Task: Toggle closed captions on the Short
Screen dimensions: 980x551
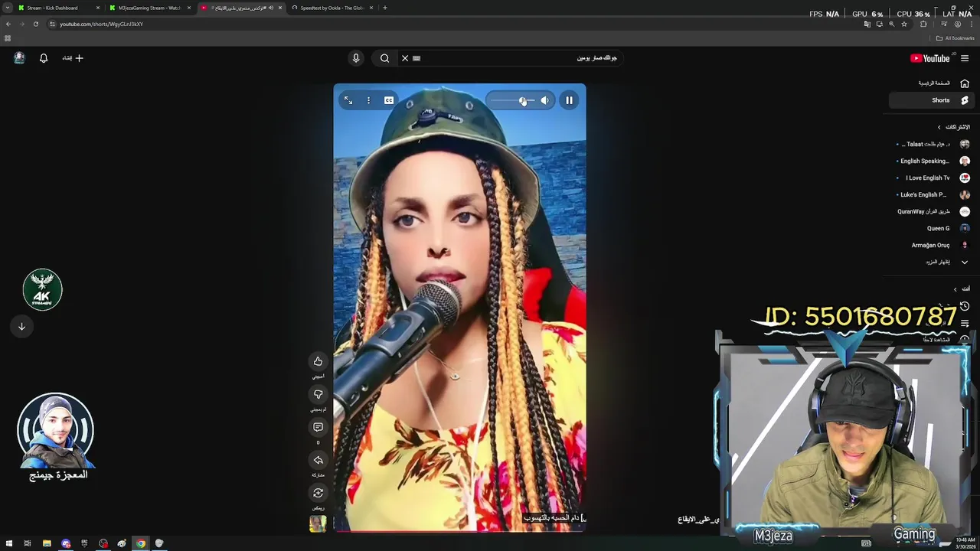Action: click(389, 100)
